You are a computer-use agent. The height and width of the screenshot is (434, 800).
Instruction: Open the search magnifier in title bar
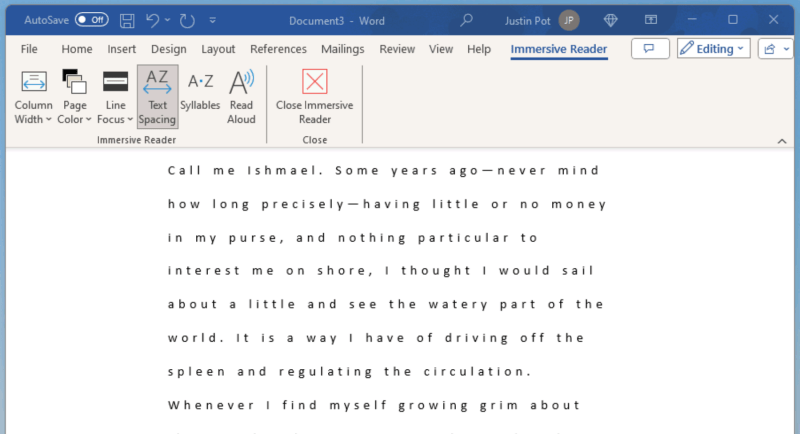pyautogui.click(x=466, y=20)
